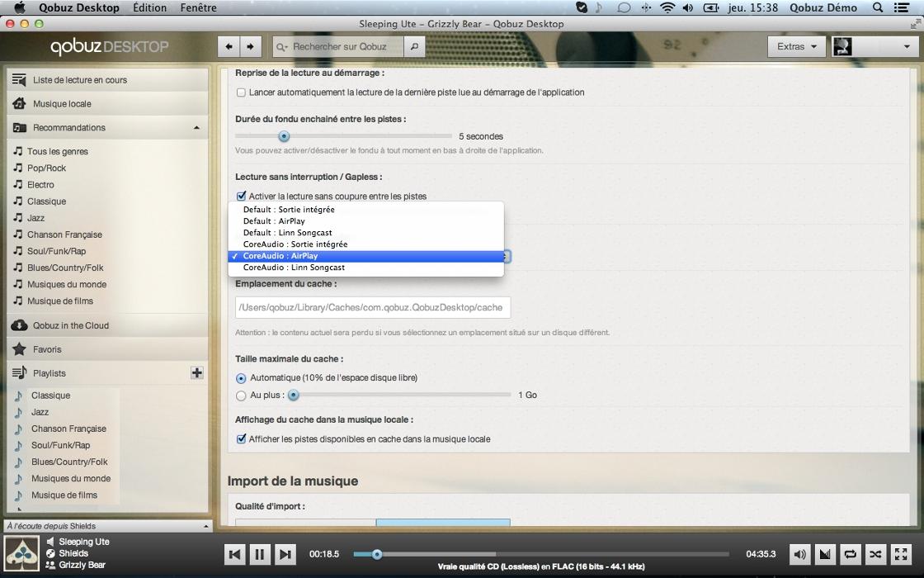This screenshot has height=578, width=924.
Task: Select Chanson Française under Recommandations
Action: pos(64,235)
